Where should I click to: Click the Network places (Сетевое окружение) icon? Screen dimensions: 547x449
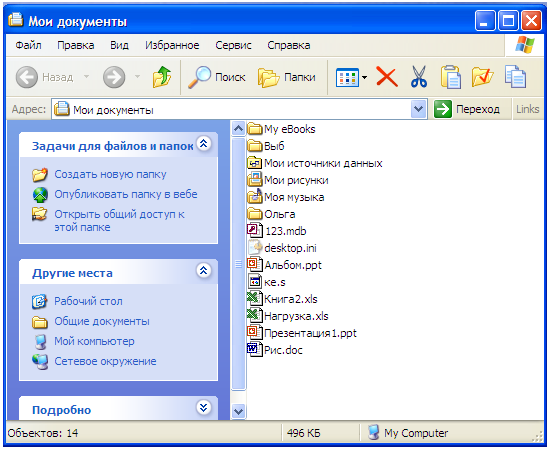(x=40, y=362)
